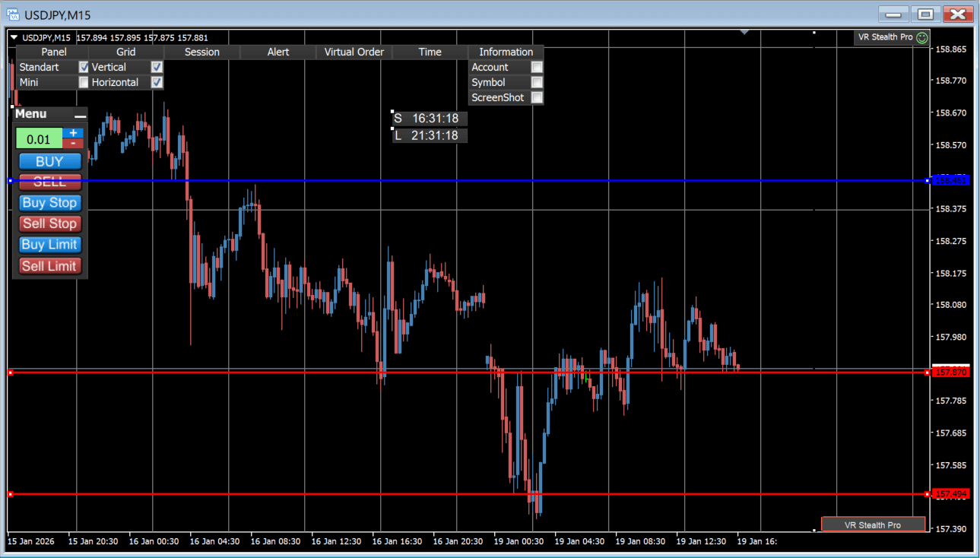980x558 pixels.
Task: Open the Virtual Order tab
Action: coord(354,52)
